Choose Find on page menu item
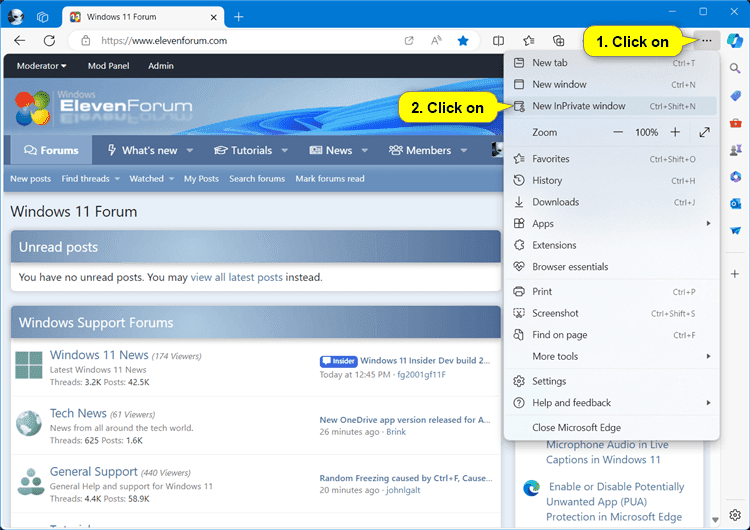750x530 pixels. tap(611, 335)
